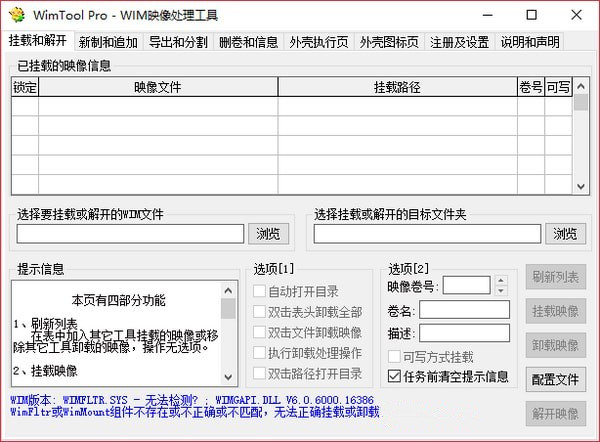The width and height of the screenshot is (600, 442).
Task: Open 外壳图标页 tab
Action: coord(390,42)
